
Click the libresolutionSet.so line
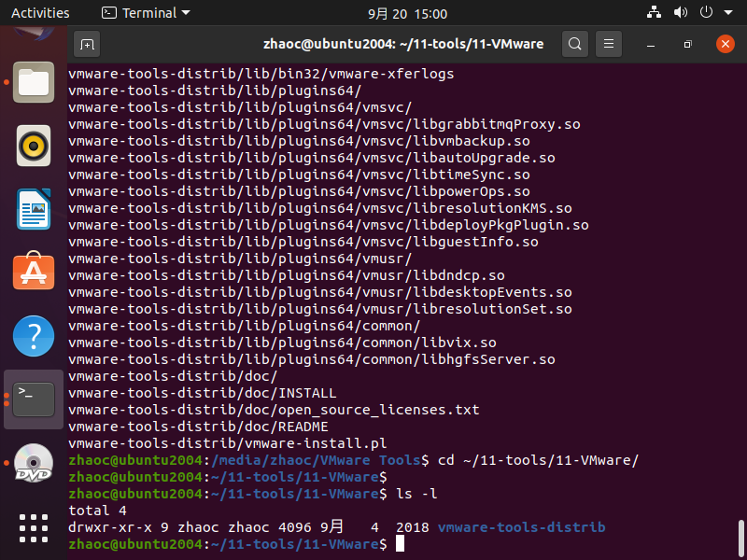[x=320, y=309]
